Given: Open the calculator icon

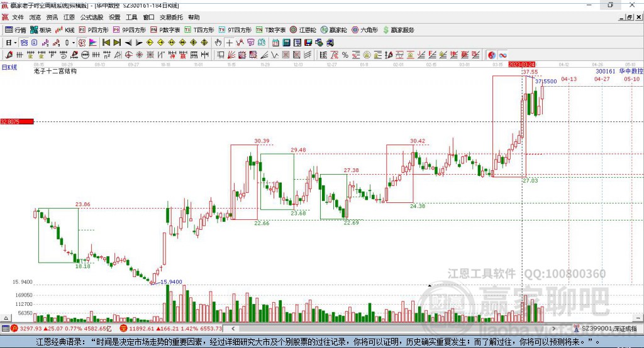Looking at the screenshot, I should point(286,43).
